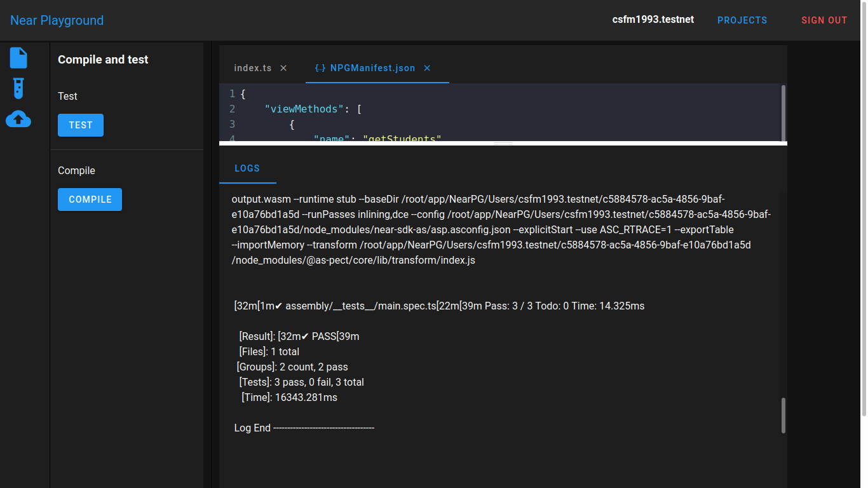The width and height of the screenshot is (868, 488).
Task: Click the "[Groups]: 2 count, 2 pass" line
Action: pyautogui.click(x=292, y=367)
